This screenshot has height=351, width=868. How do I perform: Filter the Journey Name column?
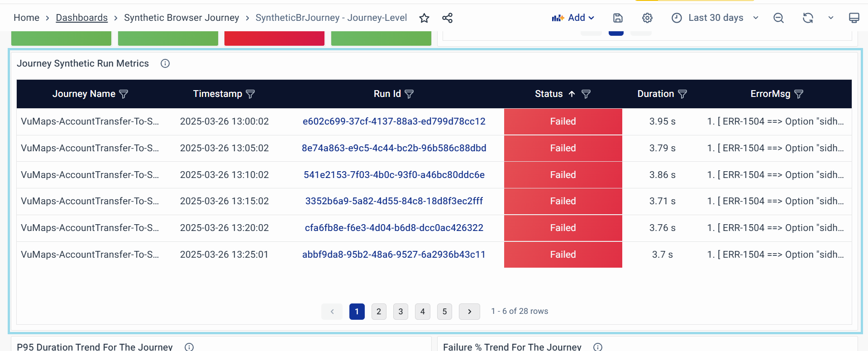click(124, 94)
